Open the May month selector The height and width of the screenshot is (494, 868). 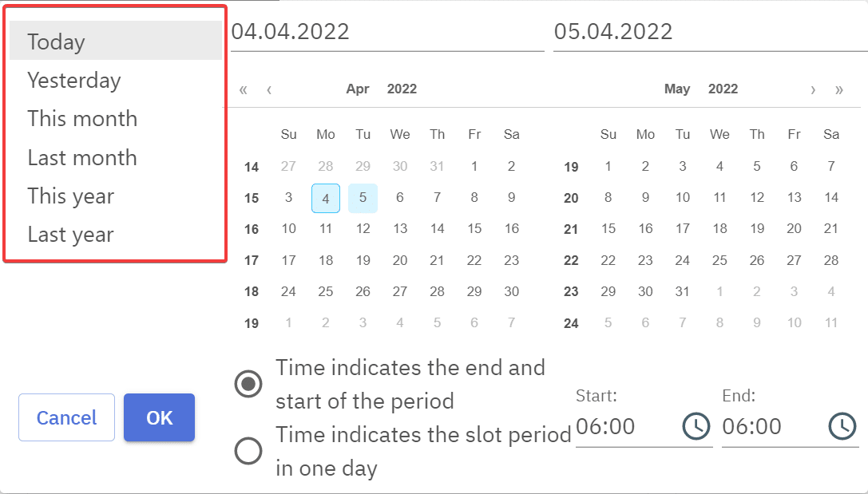[676, 89]
